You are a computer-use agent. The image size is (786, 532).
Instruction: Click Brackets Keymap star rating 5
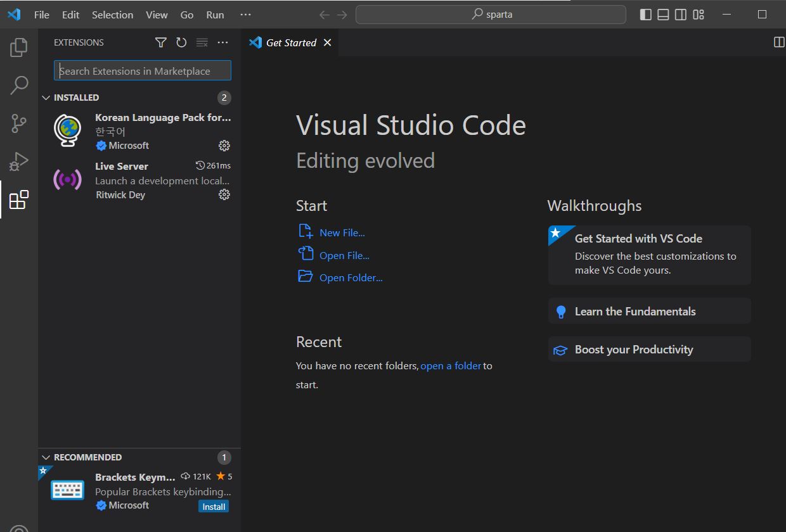coord(224,476)
